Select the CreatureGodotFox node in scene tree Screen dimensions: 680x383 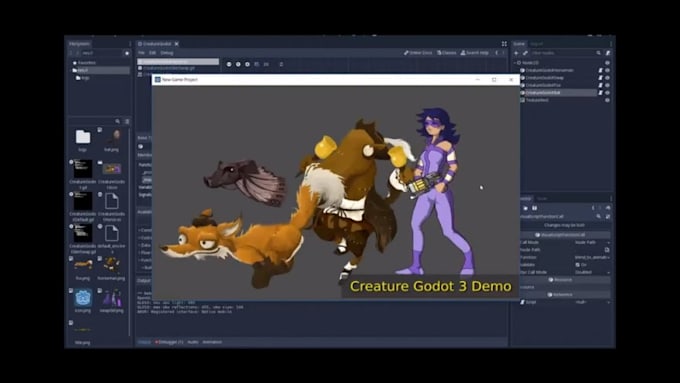click(543, 85)
